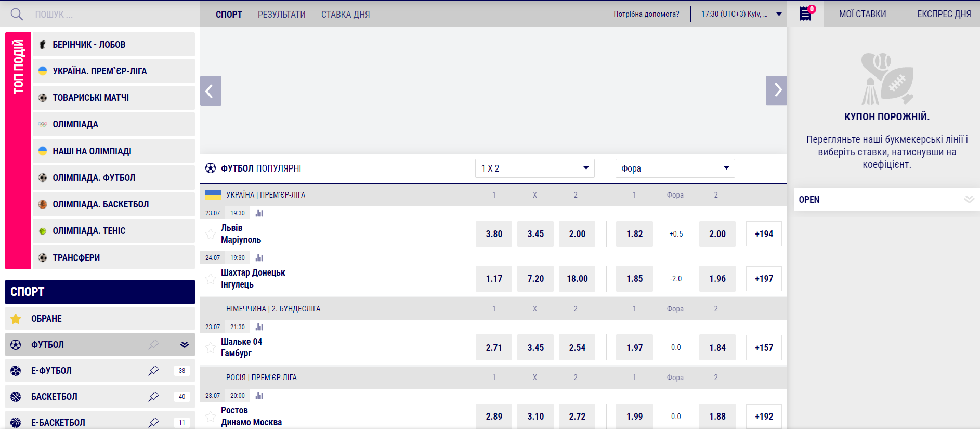Favorite the Шальке 04 – Гамбург match star
The height and width of the screenshot is (429, 980).
click(211, 347)
